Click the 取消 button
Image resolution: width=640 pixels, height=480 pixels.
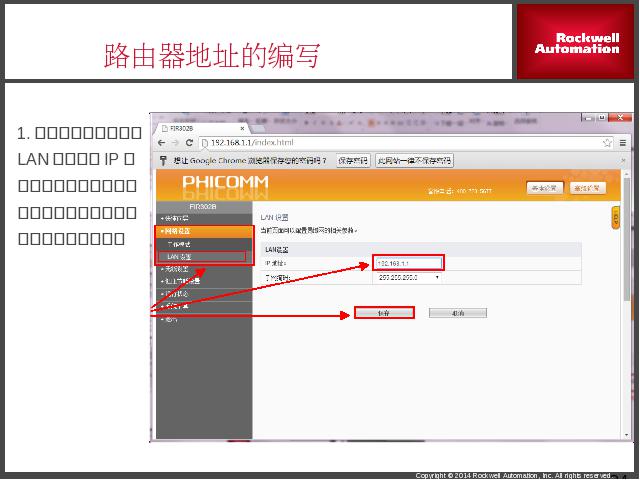(x=458, y=313)
